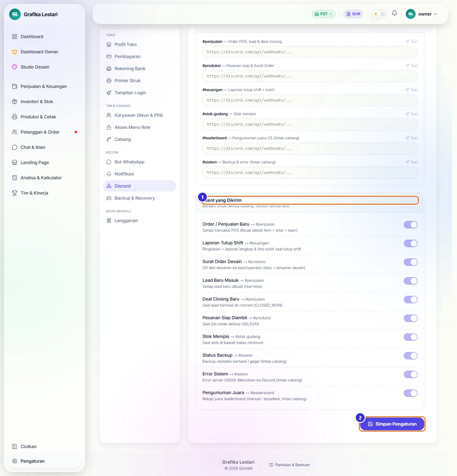Toggle Error Sistem event switch
Viewport: 457px width, 476px height.
click(x=411, y=374)
